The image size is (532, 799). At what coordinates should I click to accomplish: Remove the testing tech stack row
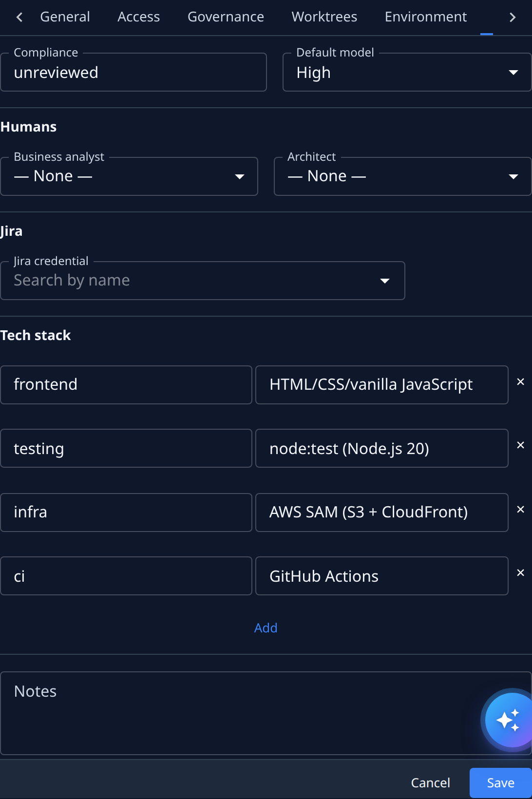coord(520,445)
